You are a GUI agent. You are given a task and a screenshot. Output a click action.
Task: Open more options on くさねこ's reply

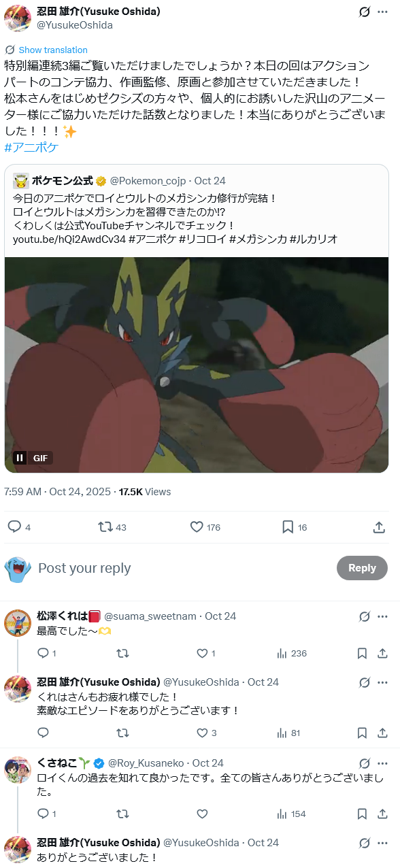(x=383, y=763)
